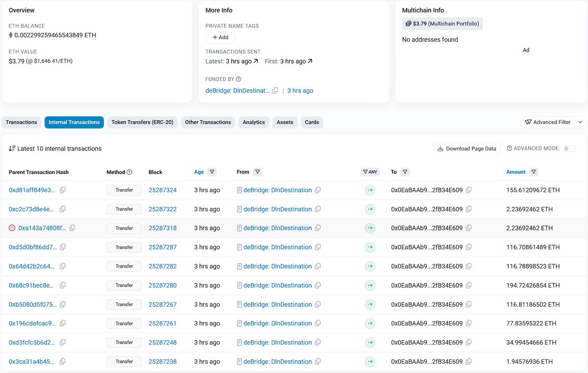Copy transaction hash 0xd5d0bf86dd7
The height and width of the screenshot is (373, 588).
(x=63, y=247)
